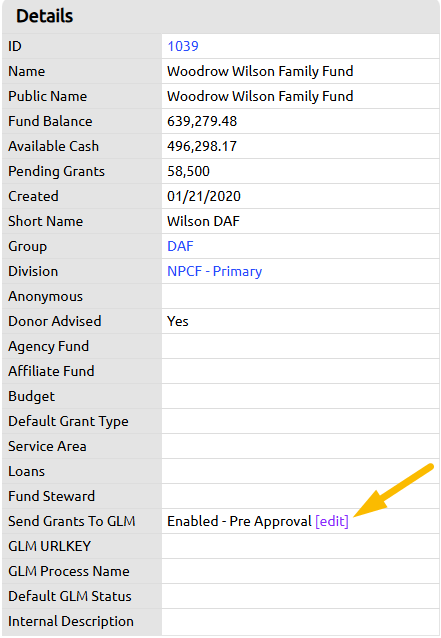Click the Public Name field label
This screenshot has height=638, width=441.
point(48,96)
